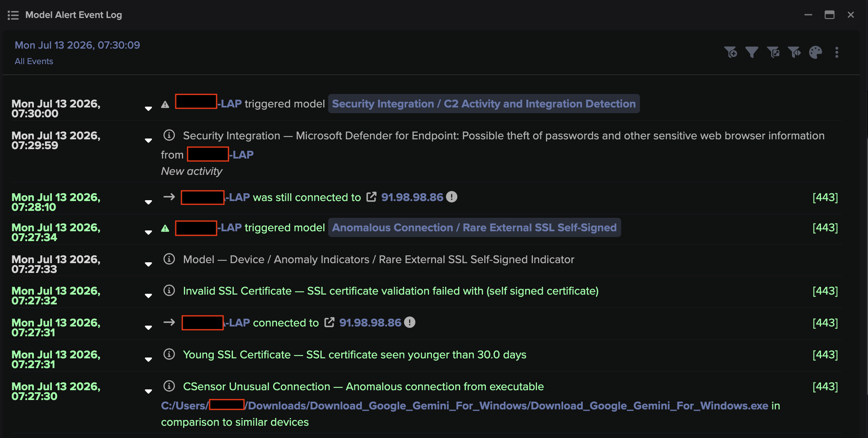Click the plain filter funnel icon
Viewport: 868px width, 438px height.
click(752, 52)
